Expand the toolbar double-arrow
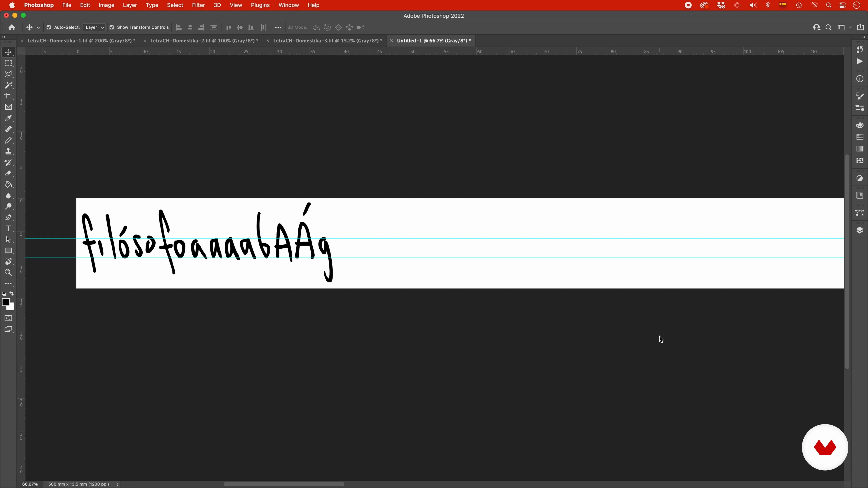 click(x=4, y=37)
